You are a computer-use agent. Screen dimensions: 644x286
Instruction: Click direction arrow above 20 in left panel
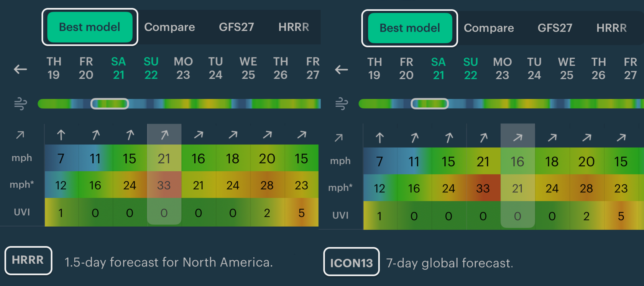click(267, 135)
